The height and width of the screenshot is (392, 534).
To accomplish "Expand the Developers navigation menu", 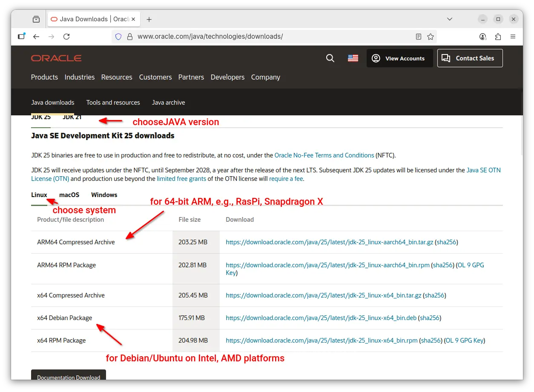I will (227, 77).
